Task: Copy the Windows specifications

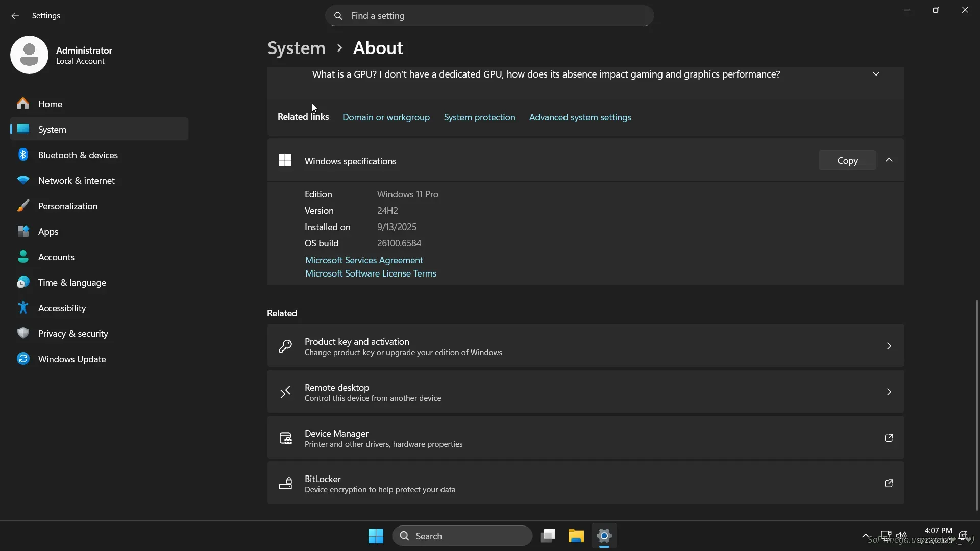Action: tap(847, 160)
